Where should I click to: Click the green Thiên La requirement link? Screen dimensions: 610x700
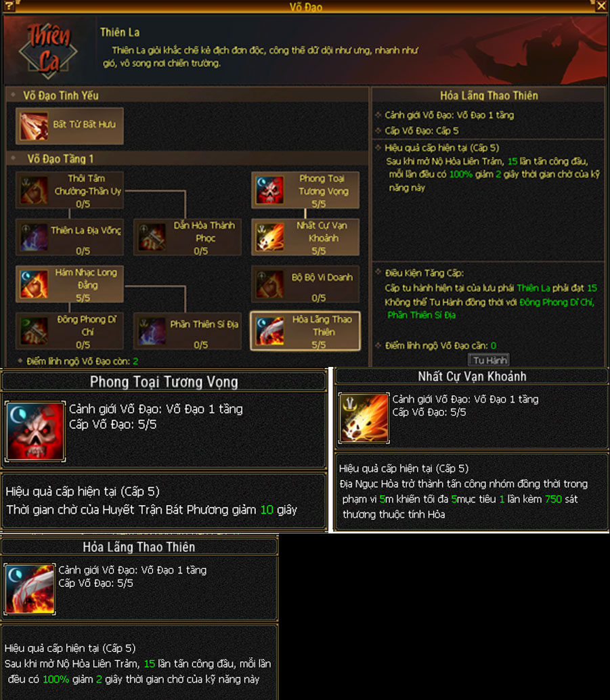(x=533, y=288)
